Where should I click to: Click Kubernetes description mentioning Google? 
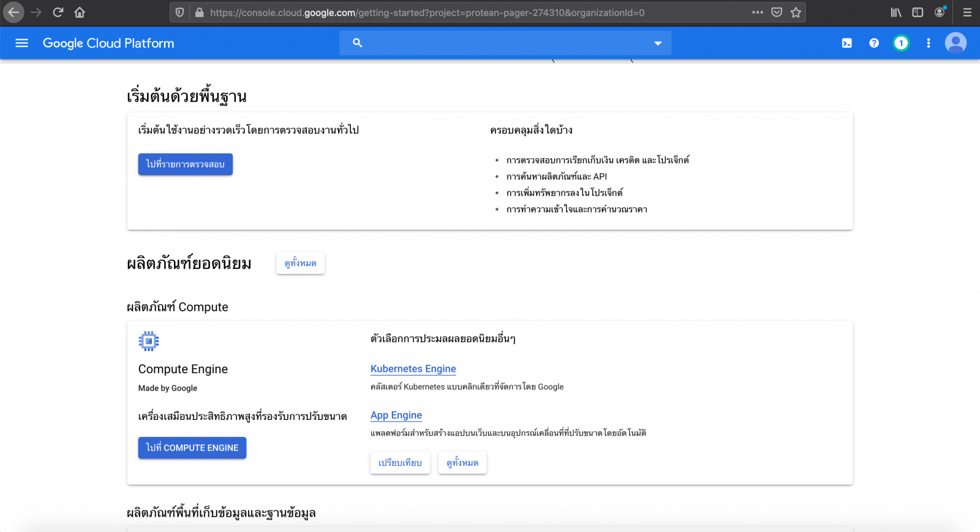467,387
